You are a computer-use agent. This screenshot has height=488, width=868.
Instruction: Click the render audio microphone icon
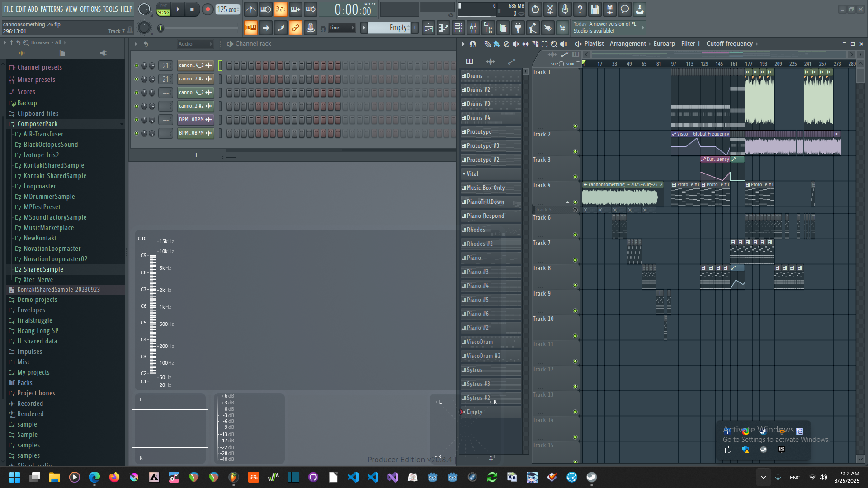point(565,9)
